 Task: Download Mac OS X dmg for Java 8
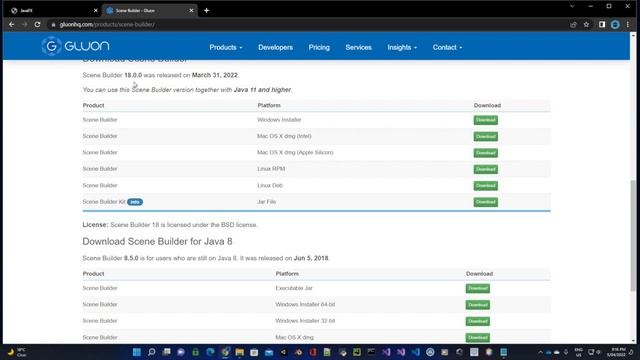click(x=478, y=338)
